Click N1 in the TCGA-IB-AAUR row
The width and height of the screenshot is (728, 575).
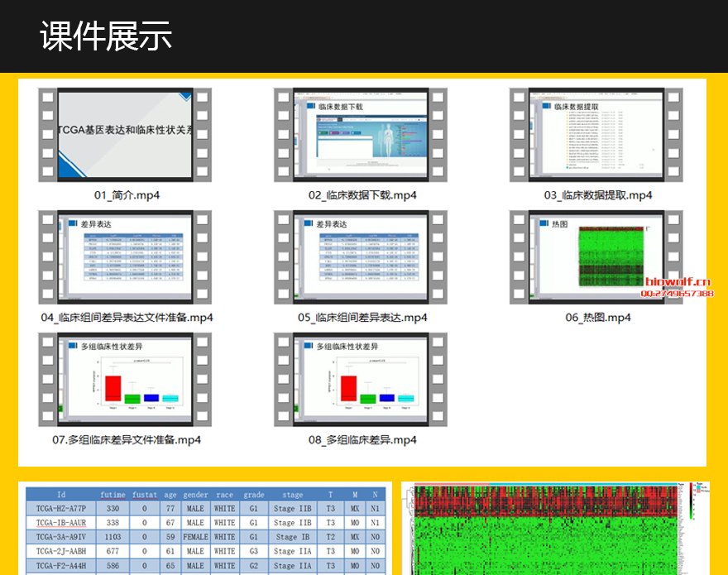tap(375, 523)
